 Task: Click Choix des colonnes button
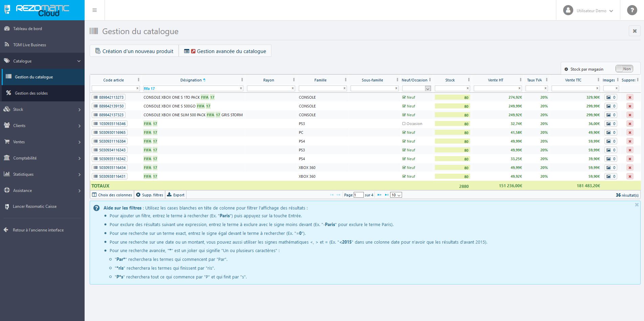[112, 195]
